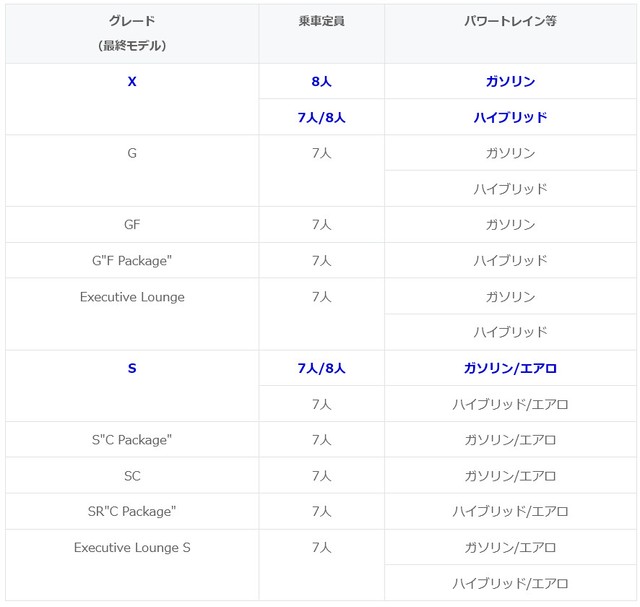This screenshot has height=607, width=640.
Task: Select the S"C Package grade cell
Action: click(x=132, y=440)
